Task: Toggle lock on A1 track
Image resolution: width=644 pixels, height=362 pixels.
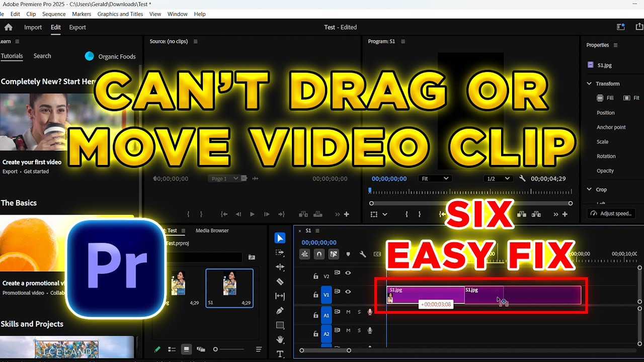Action: click(315, 315)
